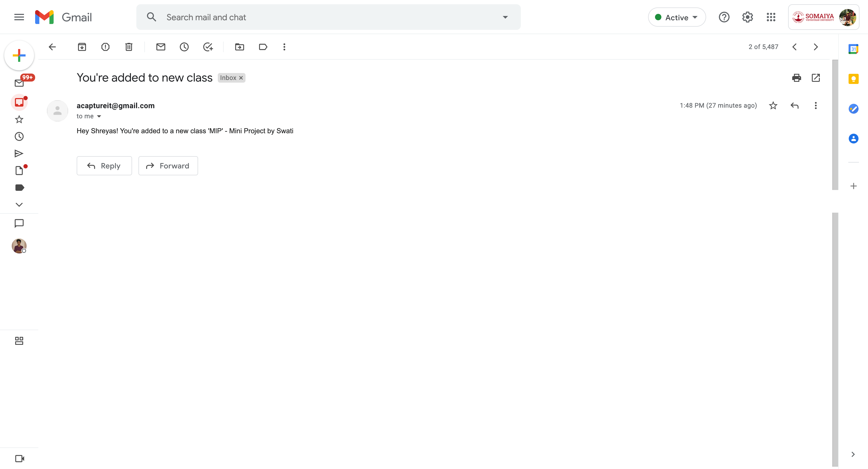Delete the email with the trash icon
868x469 pixels.
tap(129, 47)
